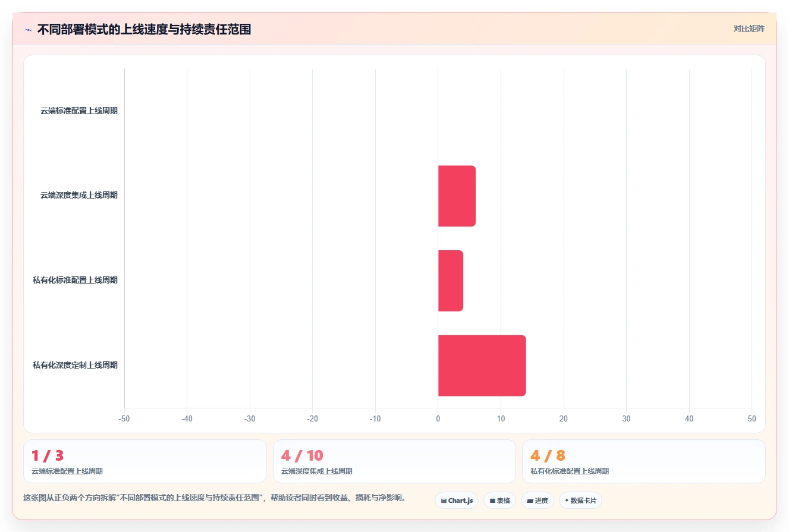The image size is (789, 532).
Task: Click the x-axis tick label 50
Action: click(752, 419)
